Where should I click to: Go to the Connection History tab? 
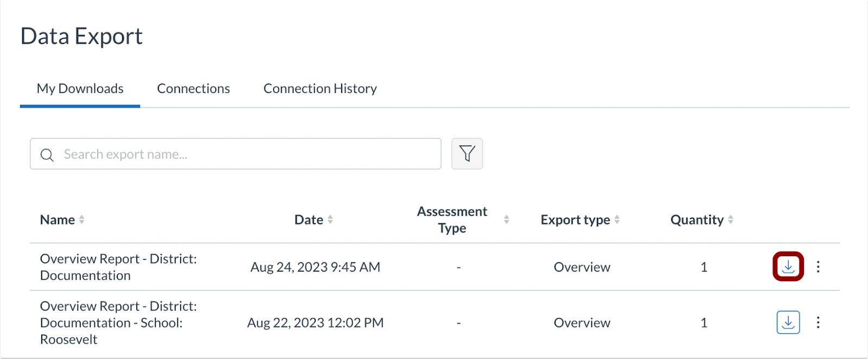coord(320,89)
